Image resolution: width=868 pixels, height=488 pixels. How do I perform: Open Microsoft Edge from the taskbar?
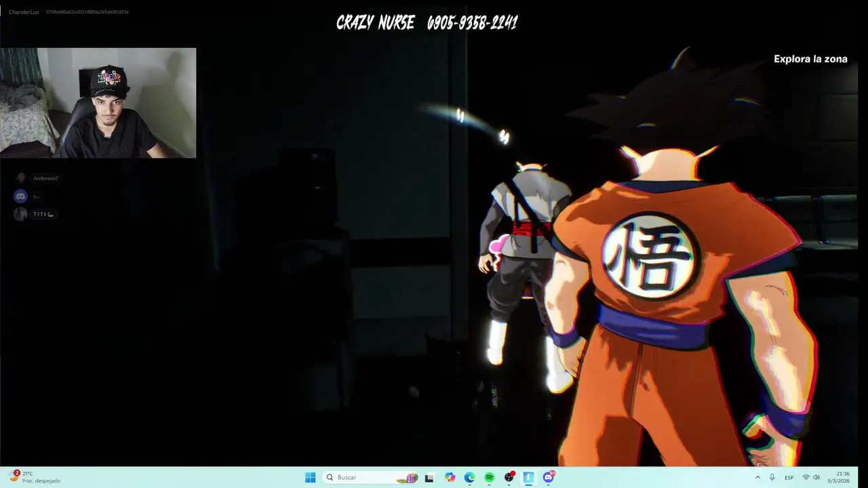(x=469, y=477)
